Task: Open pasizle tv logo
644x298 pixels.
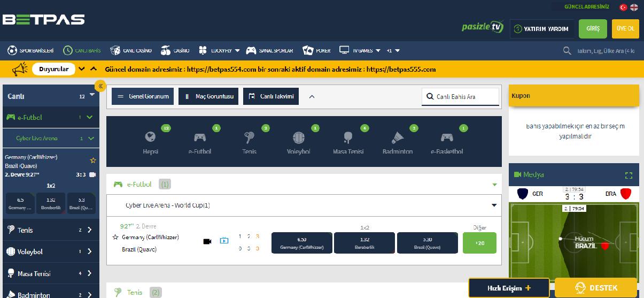Action: point(483,27)
